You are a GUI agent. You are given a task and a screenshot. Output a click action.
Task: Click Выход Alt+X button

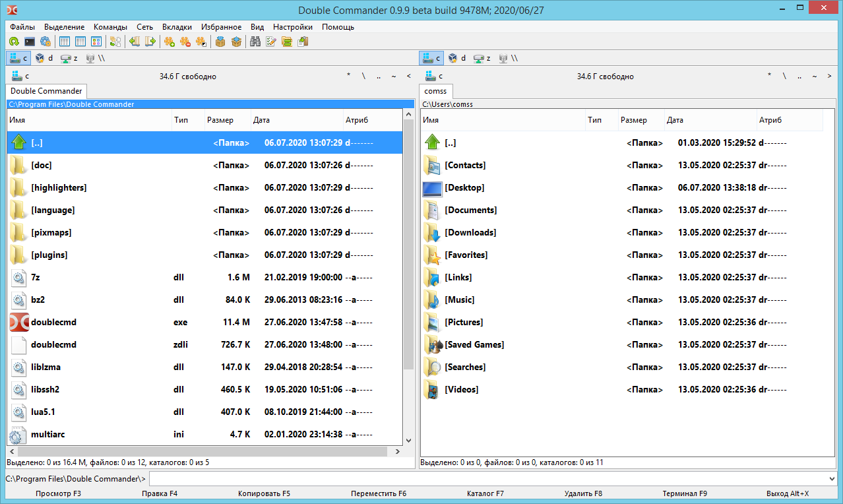pos(788,493)
